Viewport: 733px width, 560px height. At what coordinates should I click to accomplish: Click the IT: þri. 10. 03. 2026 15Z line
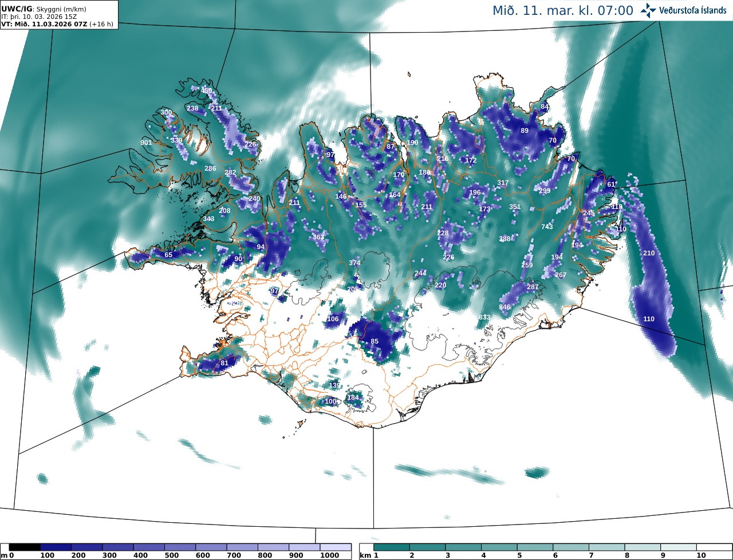point(39,17)
